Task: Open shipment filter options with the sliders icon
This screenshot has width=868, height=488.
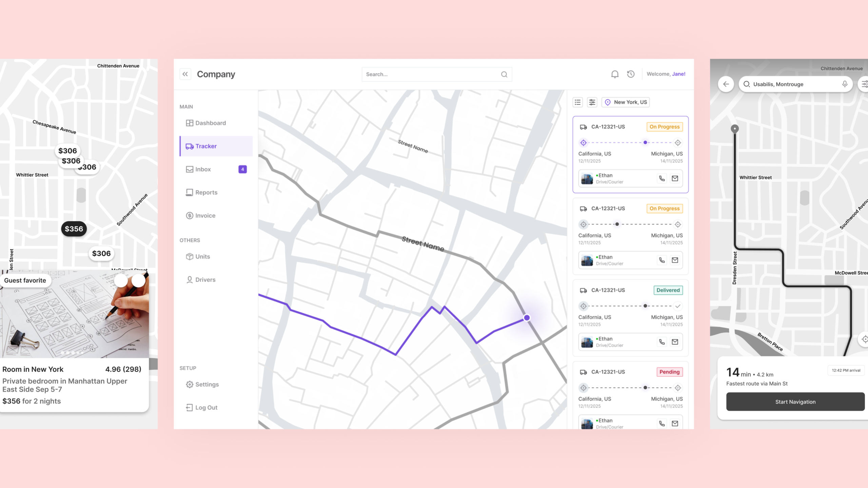Action: coord(592,102)
